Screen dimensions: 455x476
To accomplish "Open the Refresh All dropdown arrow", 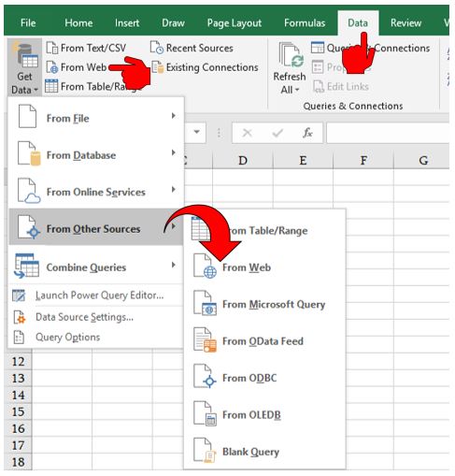I will click(297, 90).
